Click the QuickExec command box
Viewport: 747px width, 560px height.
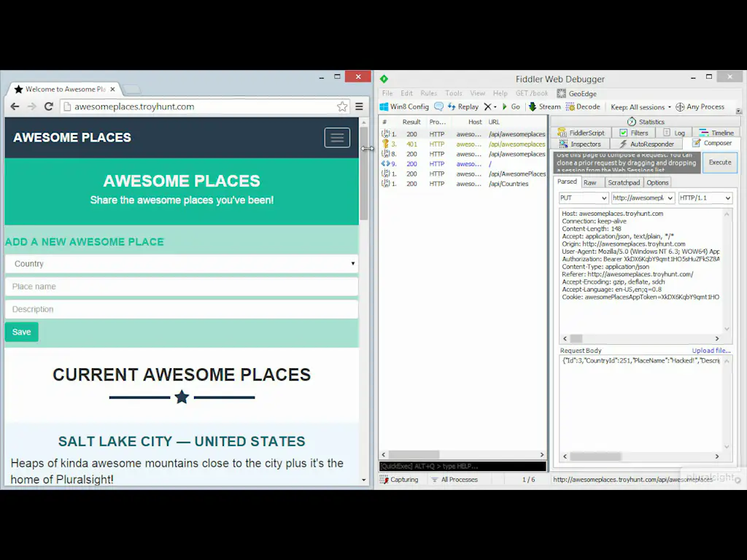tap(462, 466)
